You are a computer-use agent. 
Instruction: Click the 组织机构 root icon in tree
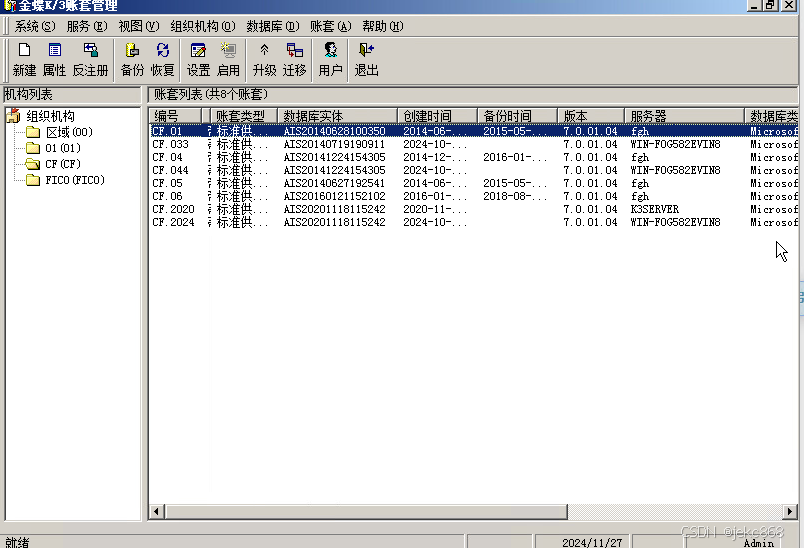point(13,116)
